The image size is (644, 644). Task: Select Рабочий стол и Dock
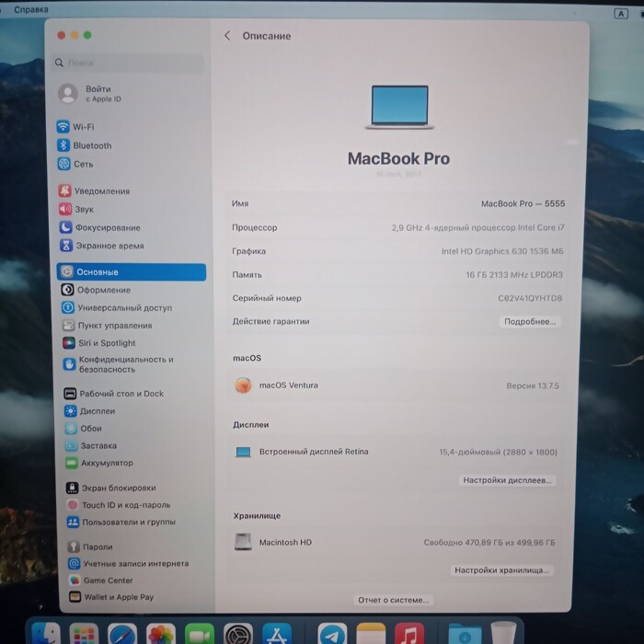click(x=114, y=394)
